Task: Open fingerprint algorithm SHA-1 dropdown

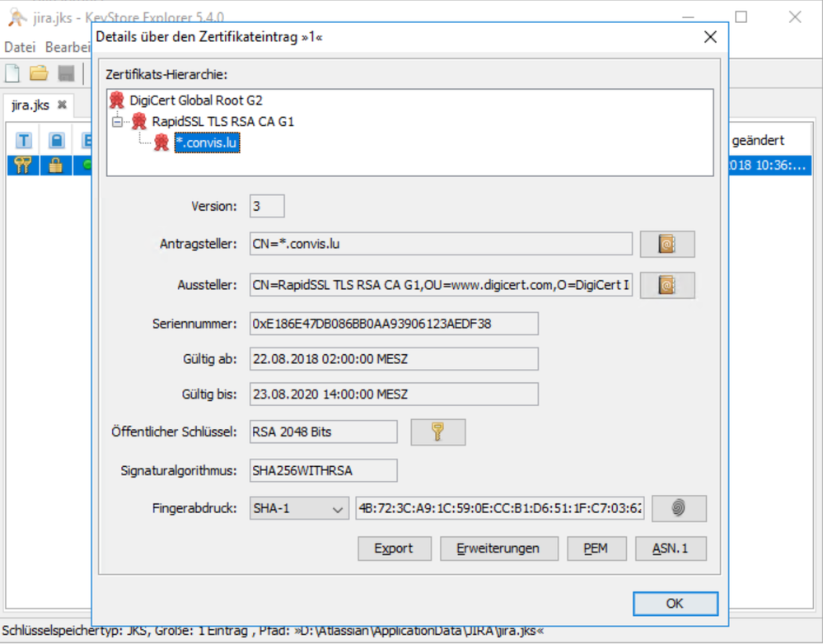Action: 299,508
